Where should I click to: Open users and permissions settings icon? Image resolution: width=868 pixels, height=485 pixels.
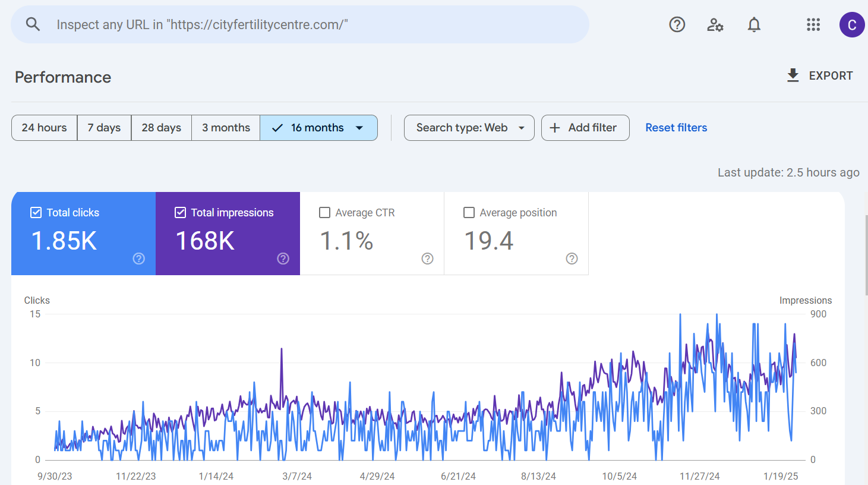pyautogui.click(x=715, y=24)
